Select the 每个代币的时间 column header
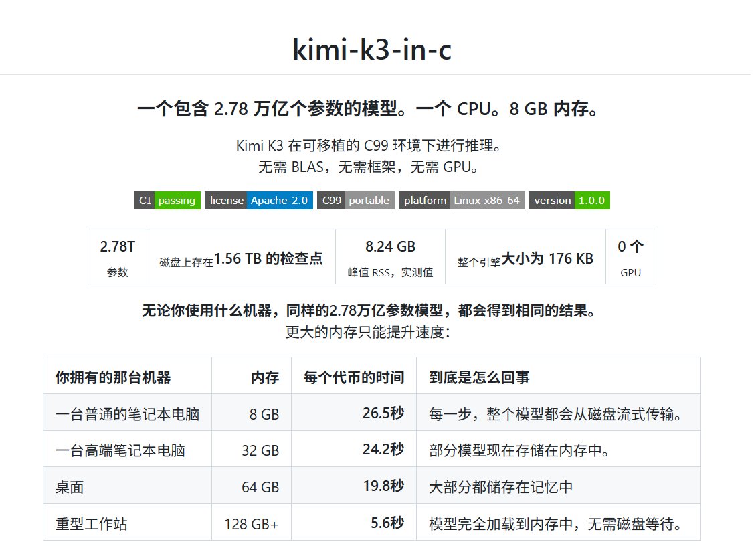 [354, 377]
